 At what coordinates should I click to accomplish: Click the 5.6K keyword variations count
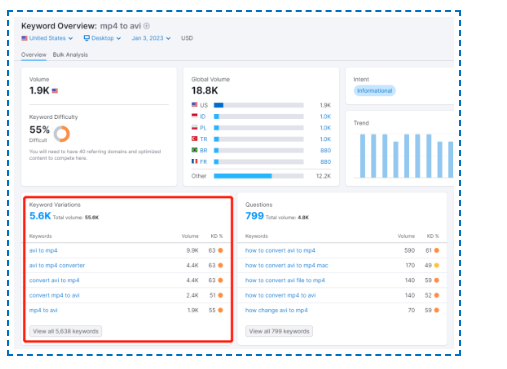click(40, 216)
